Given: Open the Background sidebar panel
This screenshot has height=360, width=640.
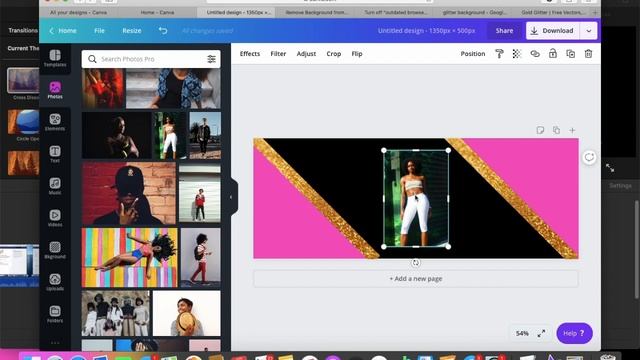Looking at the screenshot, I should click(x=55, y=250).
